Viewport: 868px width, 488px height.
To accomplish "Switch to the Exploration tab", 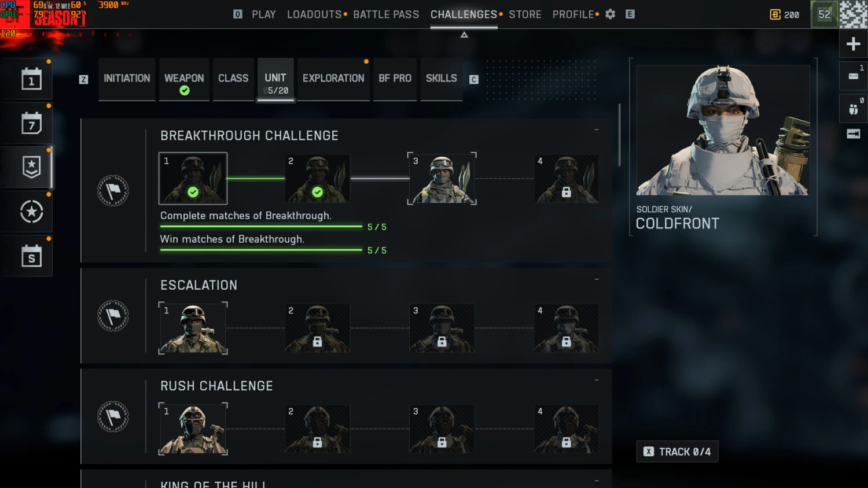I will [x=333, y=79].
